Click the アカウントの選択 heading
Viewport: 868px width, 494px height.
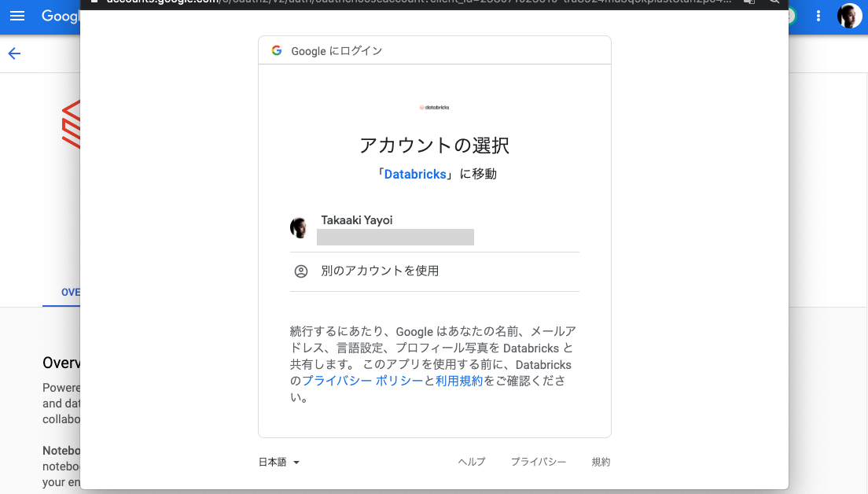click(435, 146)
